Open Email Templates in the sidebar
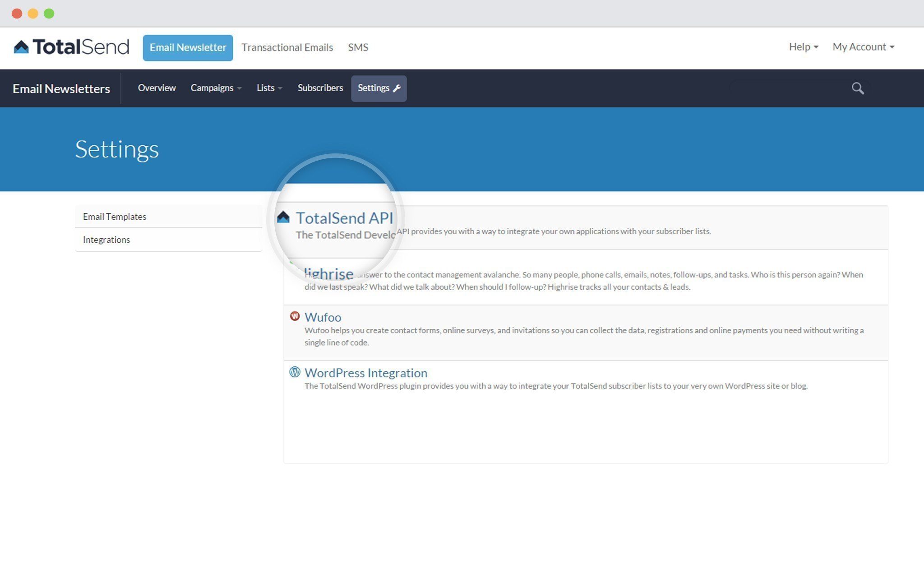924x568 pixels. click(168, 217)
